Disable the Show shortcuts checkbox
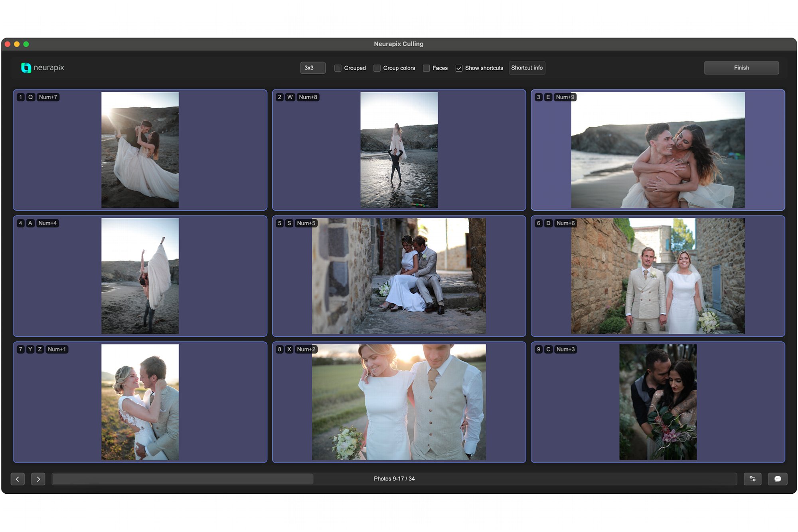Screen dimensions: 798x532 tap(459, 68)
